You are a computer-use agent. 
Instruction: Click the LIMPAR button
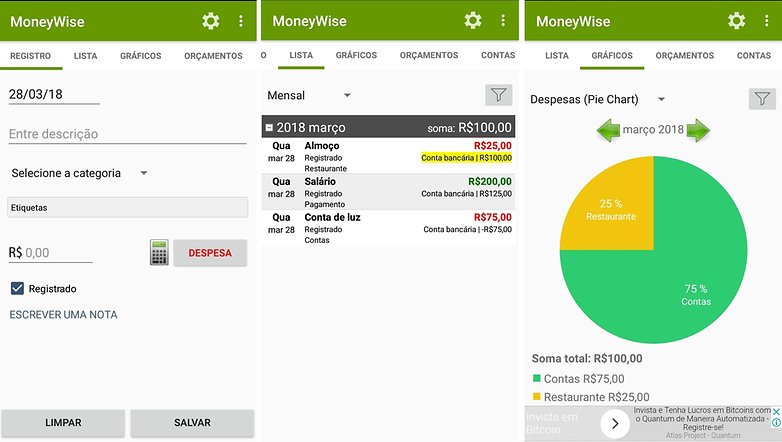(63, 423)
